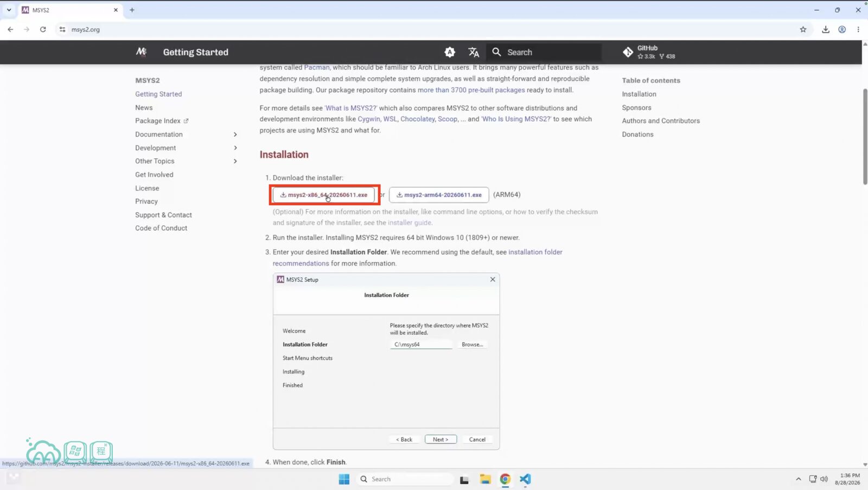Click the MSYS2 logo in site header

pos(141,52)
